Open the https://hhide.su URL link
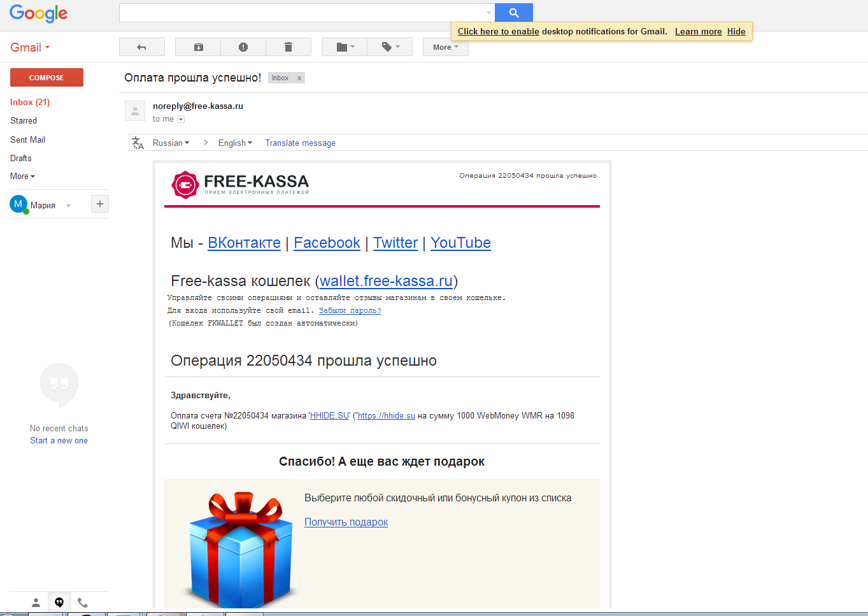868x616 pixels. 387,415
